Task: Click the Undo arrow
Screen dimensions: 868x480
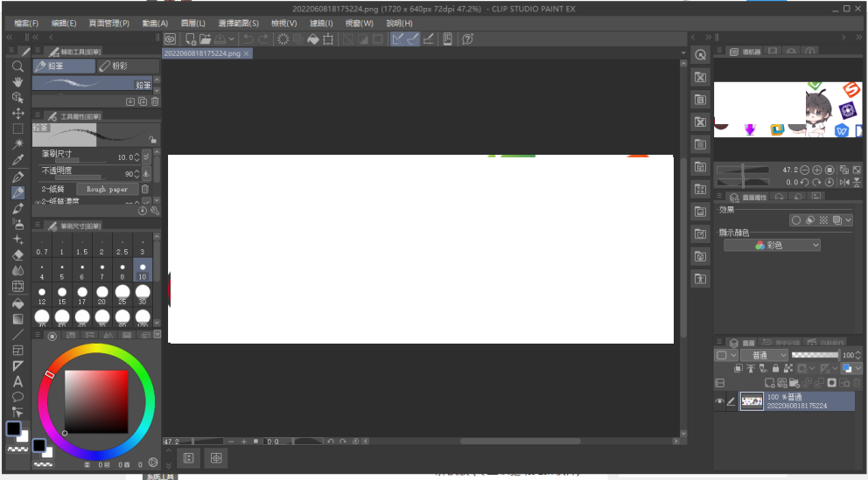Action: (x=248, y=39)
